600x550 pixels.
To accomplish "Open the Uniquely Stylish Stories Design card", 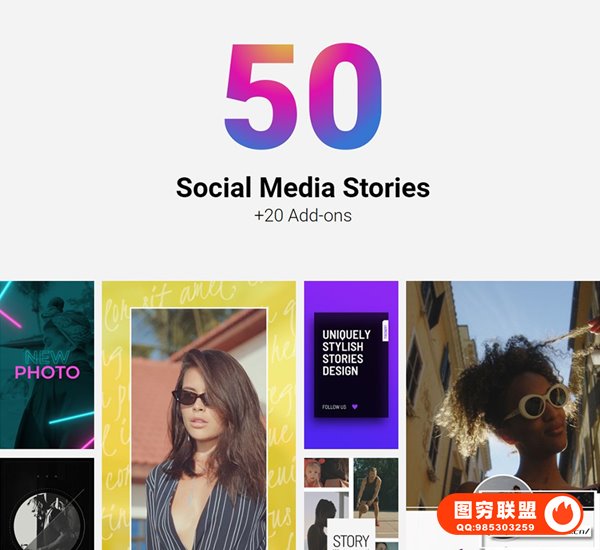I will pyautogui.click(x=351, y=365).
